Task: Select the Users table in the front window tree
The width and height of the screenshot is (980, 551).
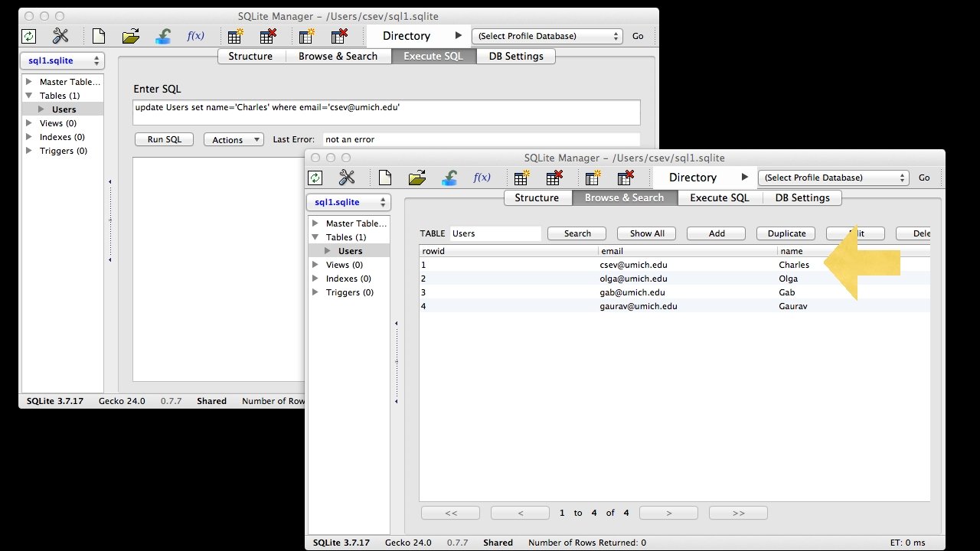Action: 350,251
